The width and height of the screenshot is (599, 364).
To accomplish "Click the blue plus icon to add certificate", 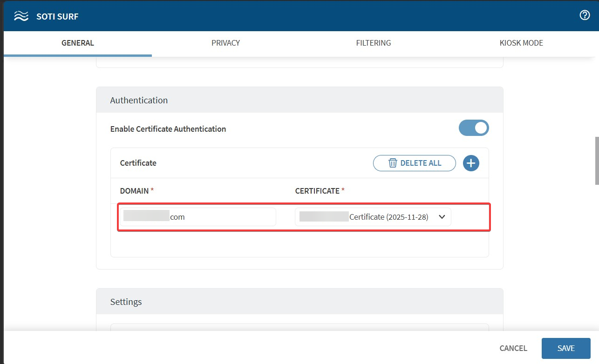I will pyautogui.click(x=470, y=163).
